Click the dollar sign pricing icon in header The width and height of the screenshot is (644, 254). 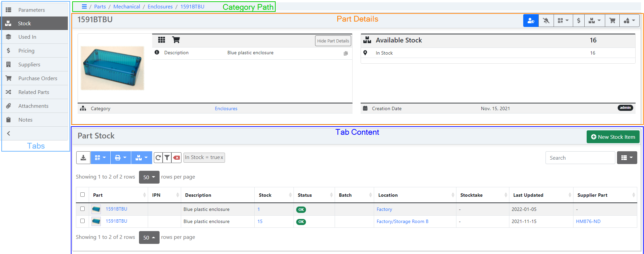[579, 21]
